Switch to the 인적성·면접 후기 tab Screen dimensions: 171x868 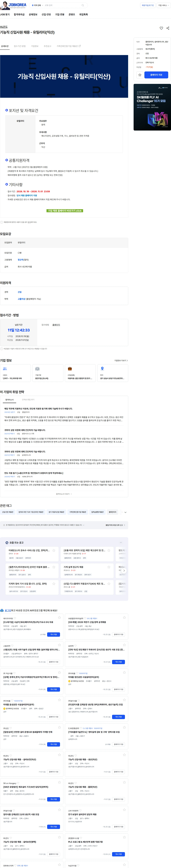(28, 400)
